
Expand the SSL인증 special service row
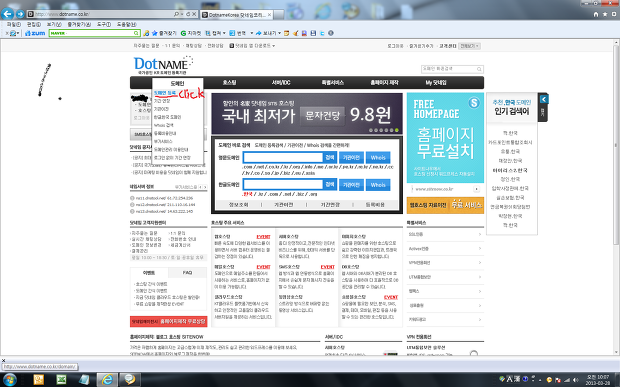(445, 234)
